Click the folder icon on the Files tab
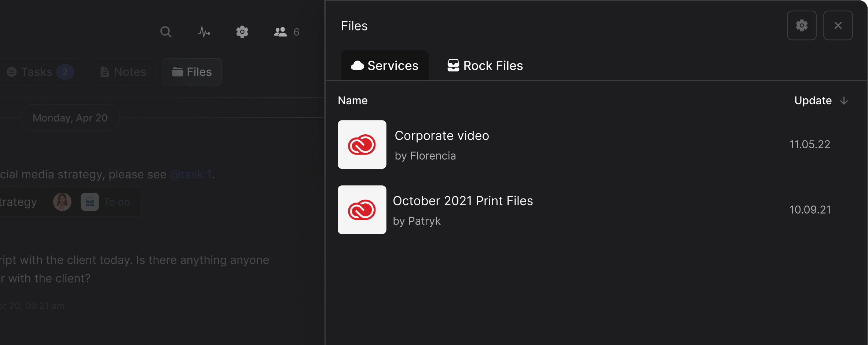868x345 pixels. [177, 72]
